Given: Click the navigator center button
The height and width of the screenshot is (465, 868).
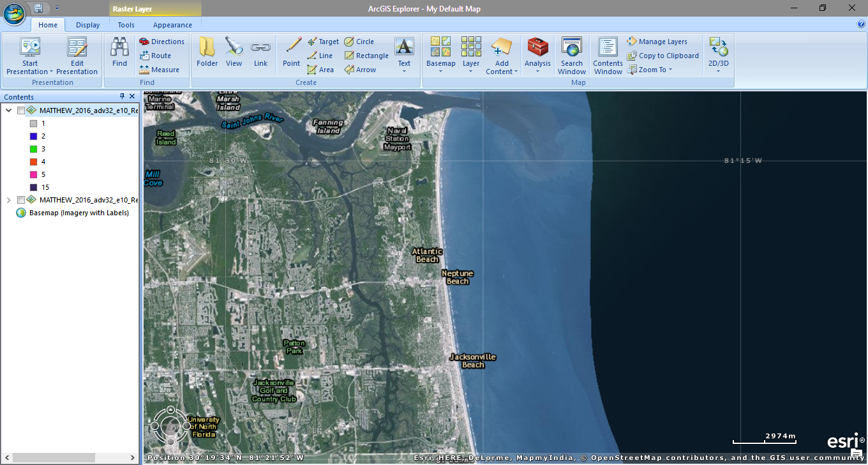Looking at the screenshot, I should coord(170,425).
